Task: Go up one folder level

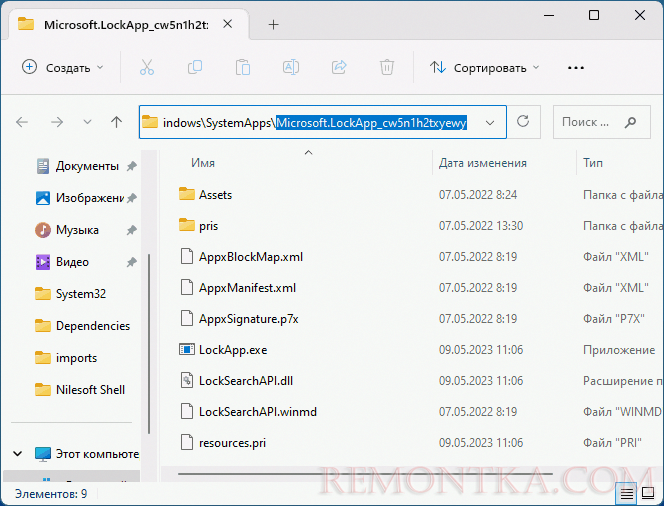Action: pyautogui.click(x=116, y=122)
